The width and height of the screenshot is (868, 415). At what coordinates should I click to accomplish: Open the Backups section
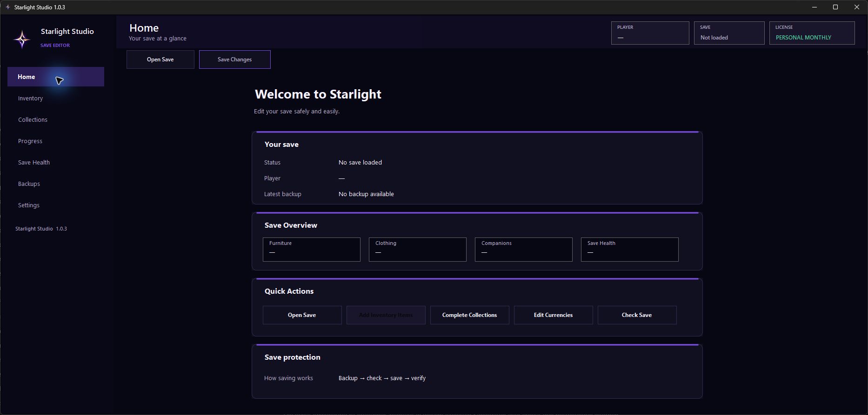[56, 184]
